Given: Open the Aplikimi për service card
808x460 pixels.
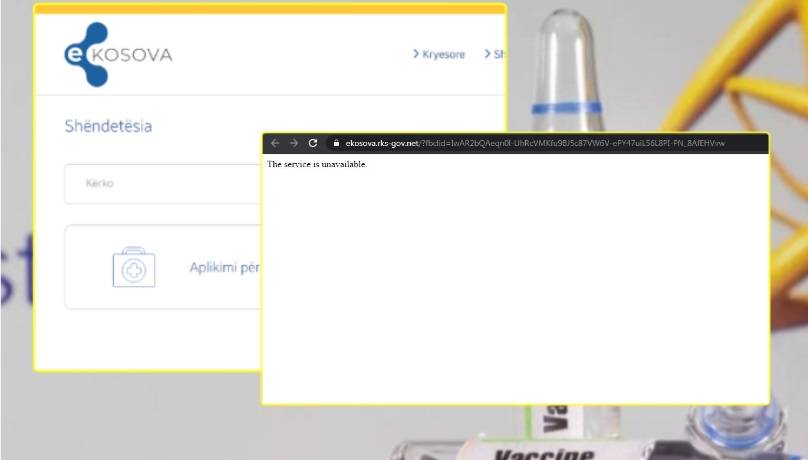Looking at the screenshot, I should [163, 267].
